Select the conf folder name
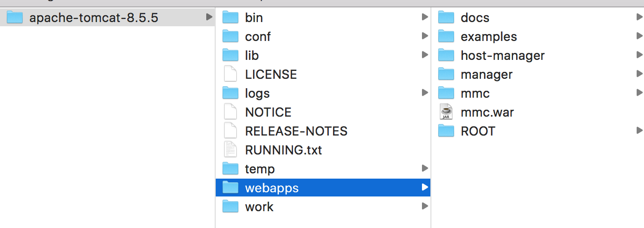The height and width of the screenshot is (228, 644). click(x=258, y=37)
